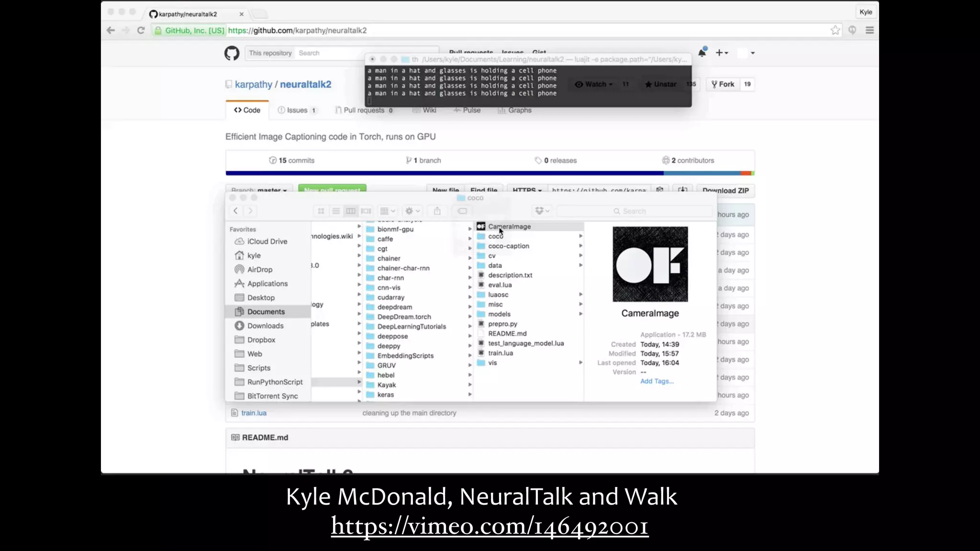Open the Code tab on GitHub
This screenshot has height=551, width=980.
point(247,110)
